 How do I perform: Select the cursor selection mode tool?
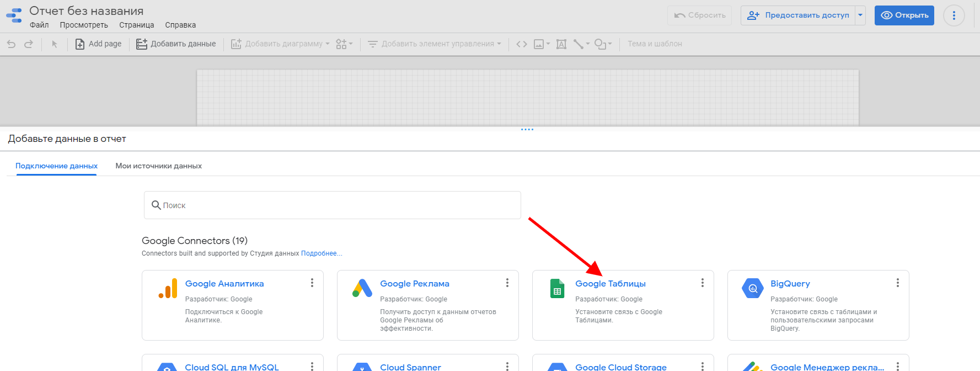(55, 44)
